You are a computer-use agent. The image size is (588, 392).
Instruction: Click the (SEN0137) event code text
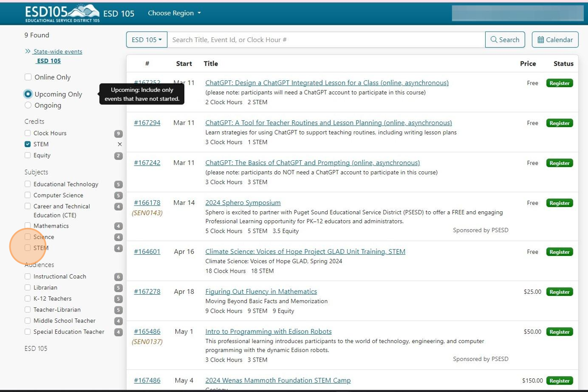(x=147, y=342)
